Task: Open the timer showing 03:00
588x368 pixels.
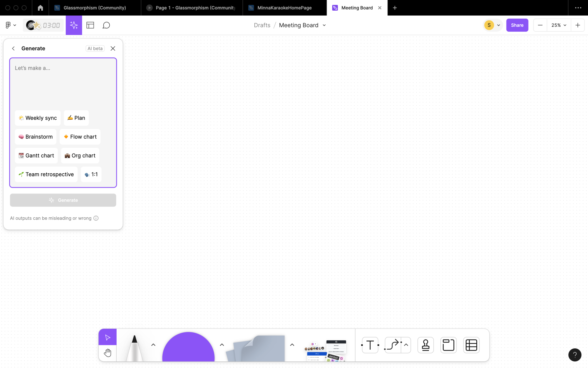Action: 43,25
